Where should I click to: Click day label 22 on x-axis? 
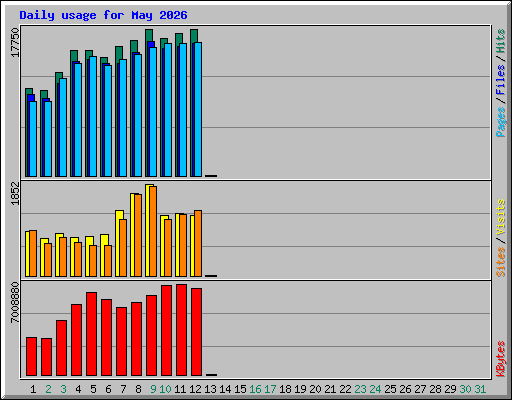(x=345, y=389)
